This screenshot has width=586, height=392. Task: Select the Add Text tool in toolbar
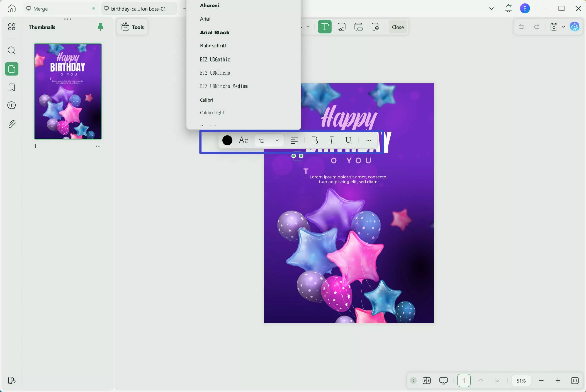pyautogui.click(x=325, y=27)
